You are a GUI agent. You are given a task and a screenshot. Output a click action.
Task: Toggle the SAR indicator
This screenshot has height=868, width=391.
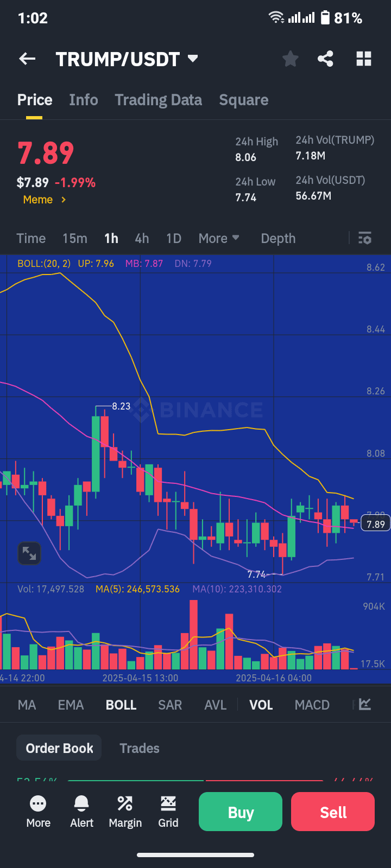pyautogui.click(x=170, y=705)
